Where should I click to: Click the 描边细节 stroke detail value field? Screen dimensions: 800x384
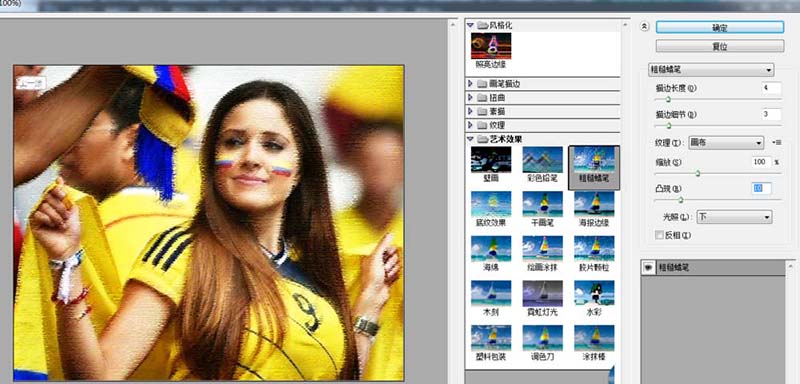coord(771,114)
